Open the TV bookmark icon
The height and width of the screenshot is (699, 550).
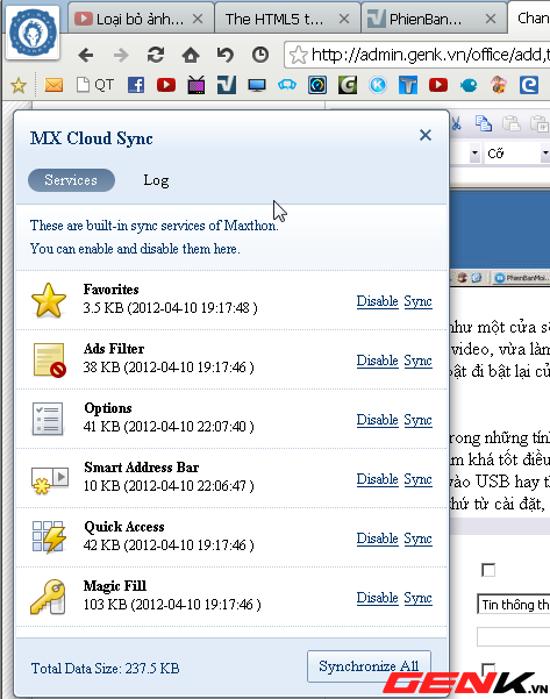point(196,85)
